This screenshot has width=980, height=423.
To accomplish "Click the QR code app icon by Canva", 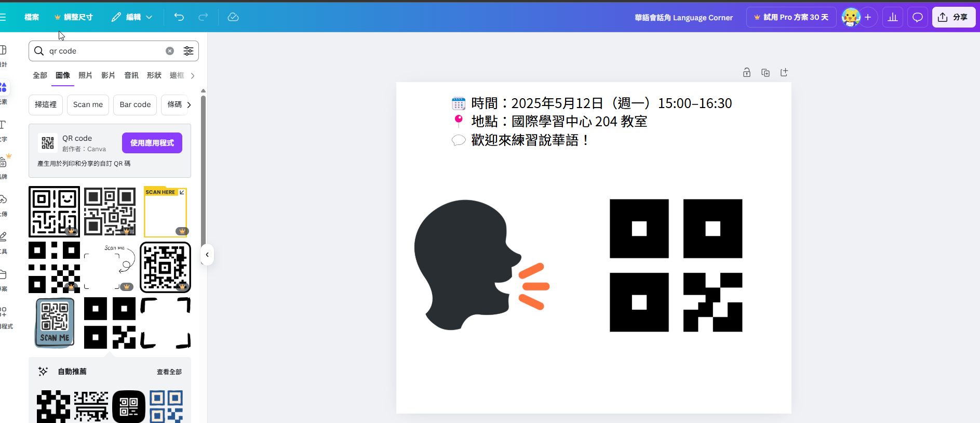I will point(48,143).
